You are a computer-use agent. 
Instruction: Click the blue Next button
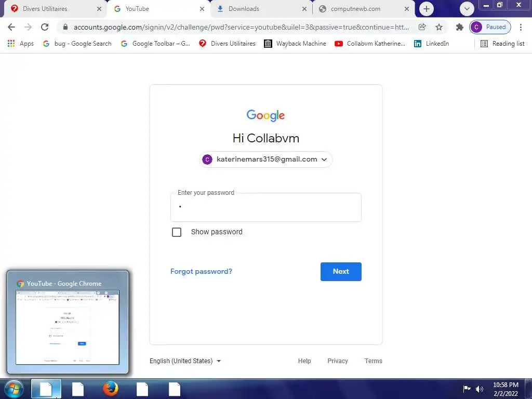click(341, 271)
